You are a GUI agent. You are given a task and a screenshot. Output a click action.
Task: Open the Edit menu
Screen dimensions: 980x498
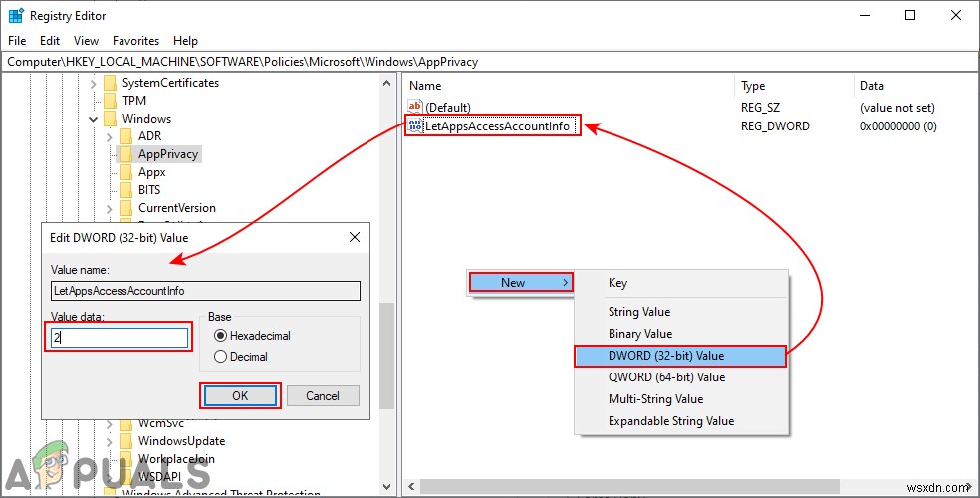click(x=50, y=41)
